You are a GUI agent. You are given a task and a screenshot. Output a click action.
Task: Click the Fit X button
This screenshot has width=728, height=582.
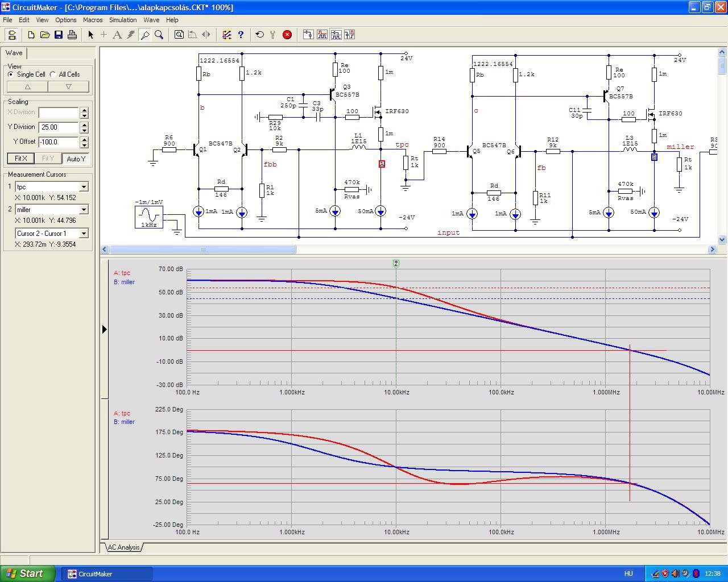coord(21,159)
